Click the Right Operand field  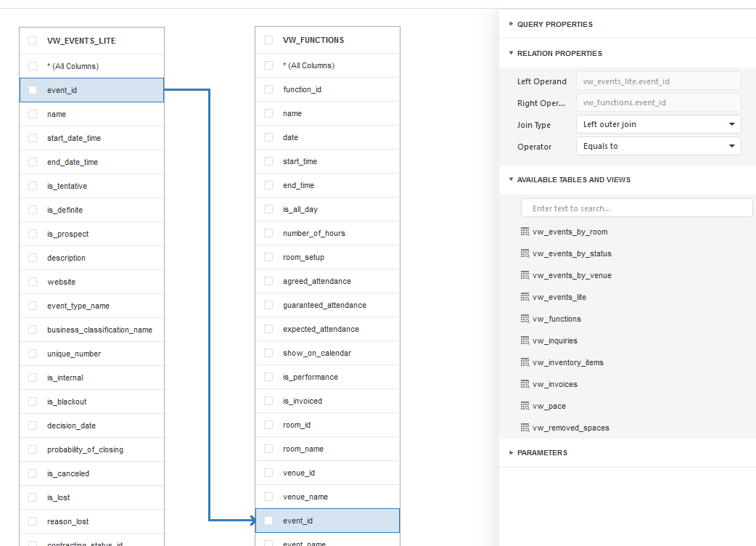click(x=659, y=102)
